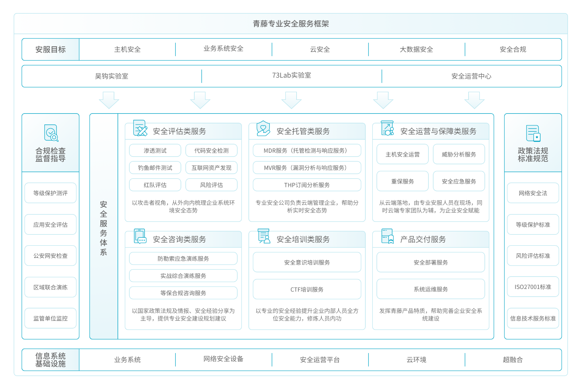
Task: Choose the 红队评估 item
Action: pos(155,185)
